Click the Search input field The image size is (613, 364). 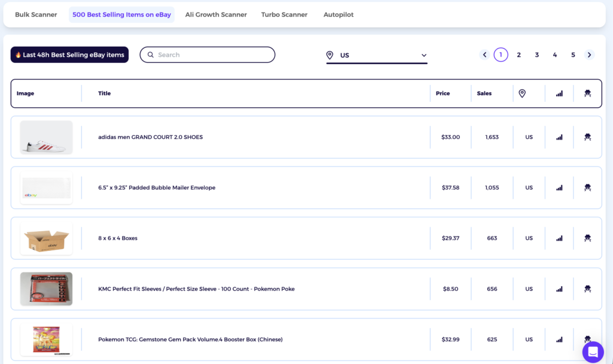point(208,54)
